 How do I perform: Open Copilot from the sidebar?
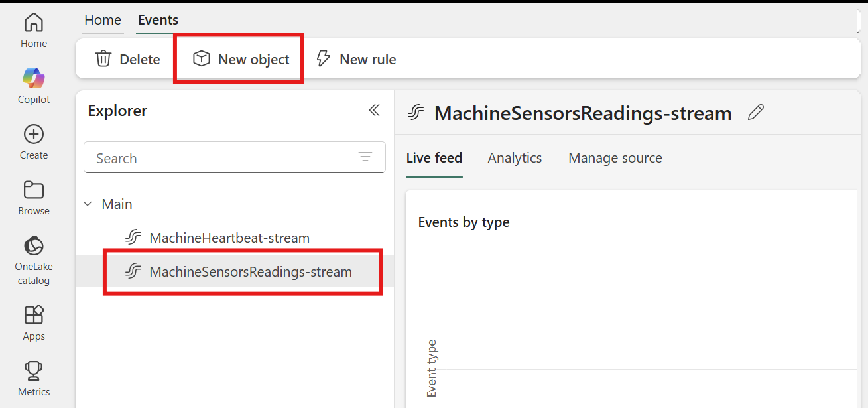(34, 86)
